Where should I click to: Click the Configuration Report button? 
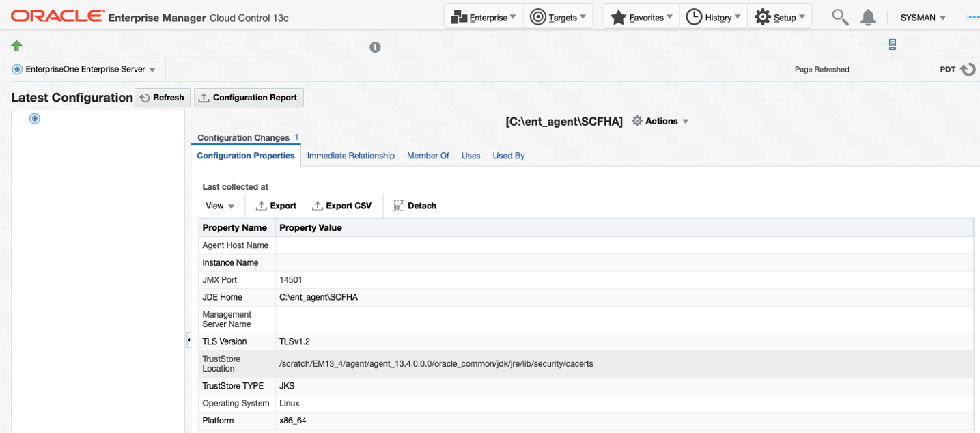pyautogui.click(x=249, y=98)
